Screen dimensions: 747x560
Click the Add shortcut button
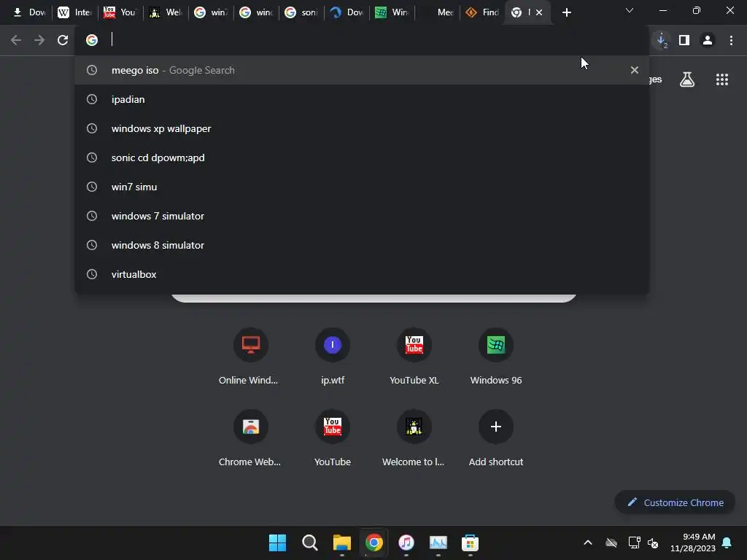click(x=495, y=438)
